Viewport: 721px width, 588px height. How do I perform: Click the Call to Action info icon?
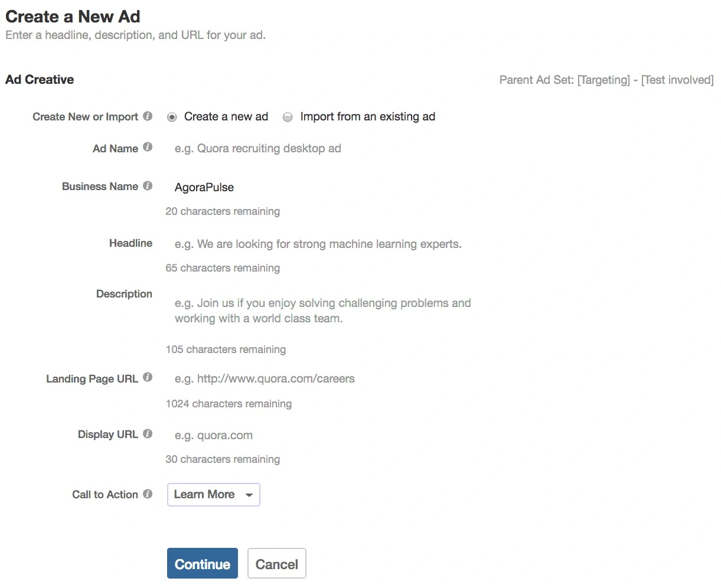(x=147, y=494)
